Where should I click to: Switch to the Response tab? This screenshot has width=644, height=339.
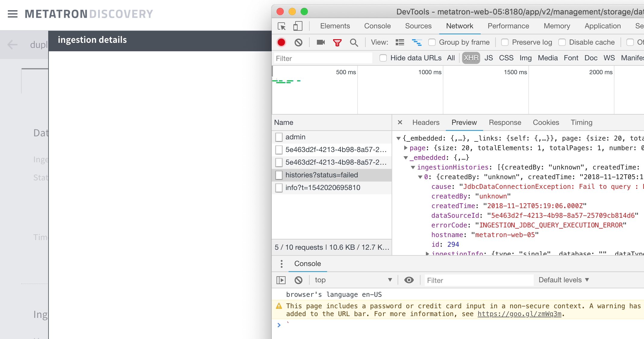[505, 122]
